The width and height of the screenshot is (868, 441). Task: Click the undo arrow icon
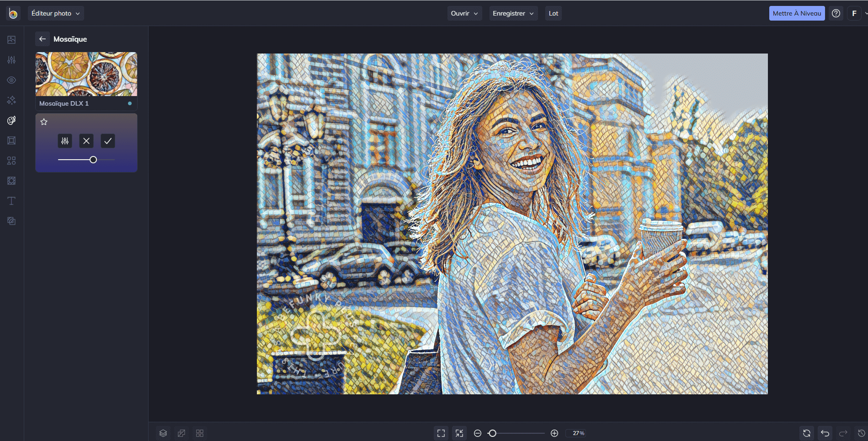(x=825, y=433)
